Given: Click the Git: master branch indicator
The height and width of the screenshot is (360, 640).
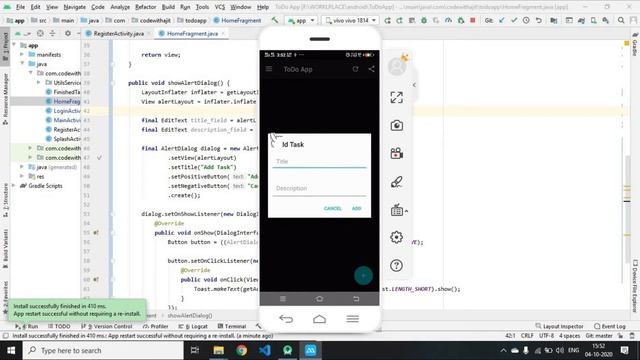Looking at the screenshot, I should [x=599, y=336].
